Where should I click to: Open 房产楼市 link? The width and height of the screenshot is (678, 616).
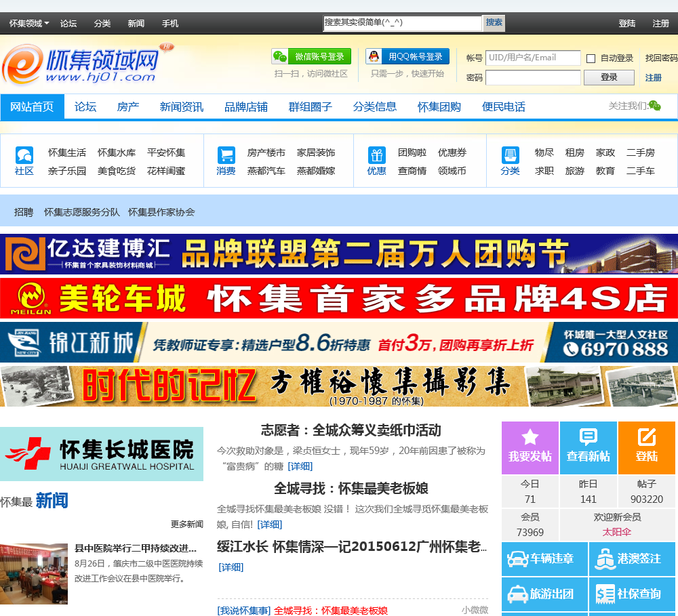pyautogui.click(x=266, y=152)
